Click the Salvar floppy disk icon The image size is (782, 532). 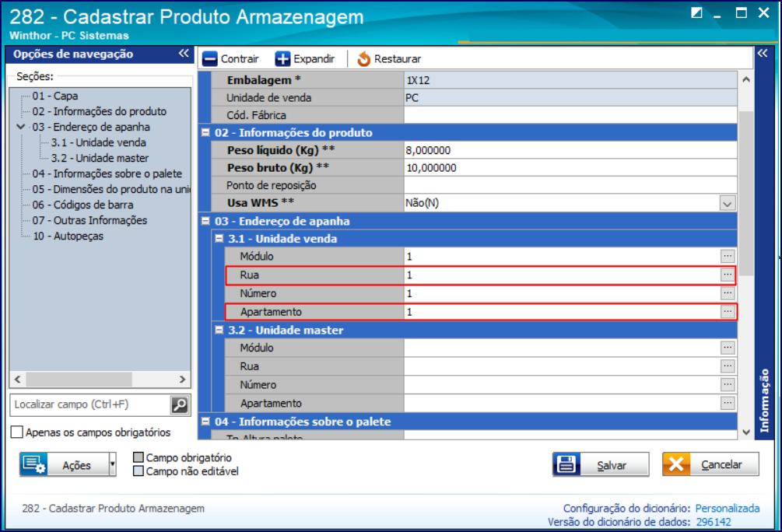tap(566, 464)
